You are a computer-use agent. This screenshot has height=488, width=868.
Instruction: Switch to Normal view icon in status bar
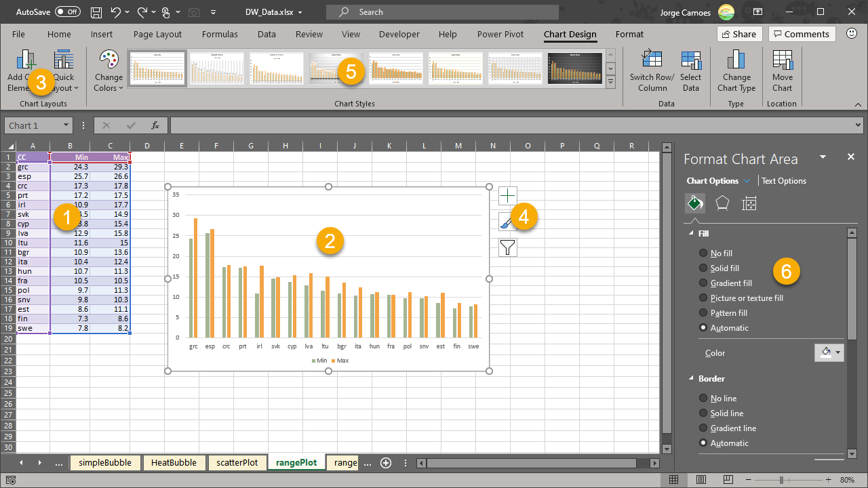(x=673, y=480)
